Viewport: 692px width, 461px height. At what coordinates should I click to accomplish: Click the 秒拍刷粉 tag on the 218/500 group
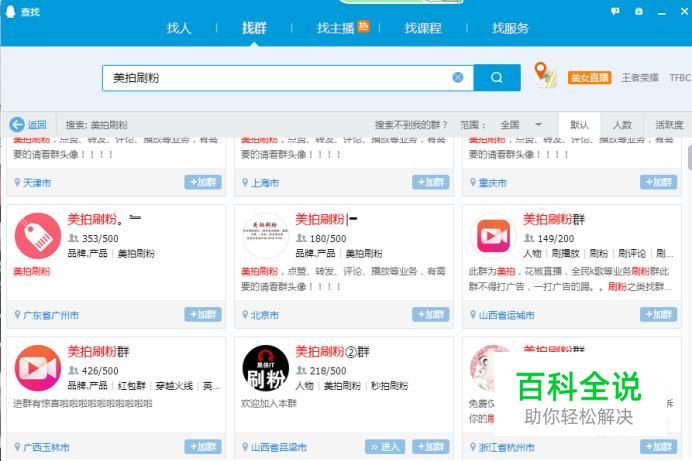pyautogui.click(x=389, y=386)
